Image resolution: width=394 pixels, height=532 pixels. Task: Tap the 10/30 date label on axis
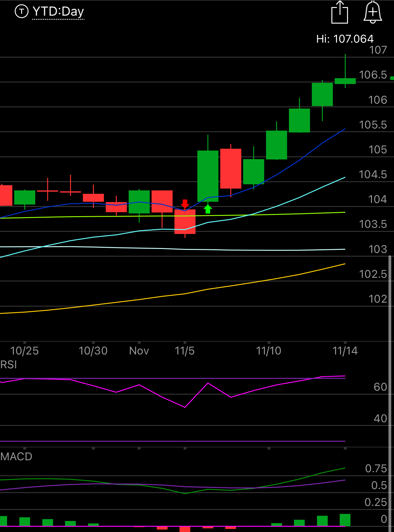point(93,351)
